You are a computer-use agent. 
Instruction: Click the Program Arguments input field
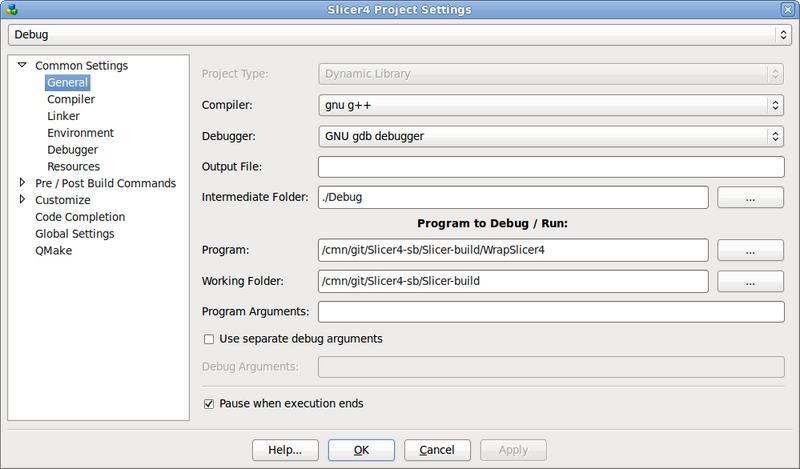(x=550, y=312)
